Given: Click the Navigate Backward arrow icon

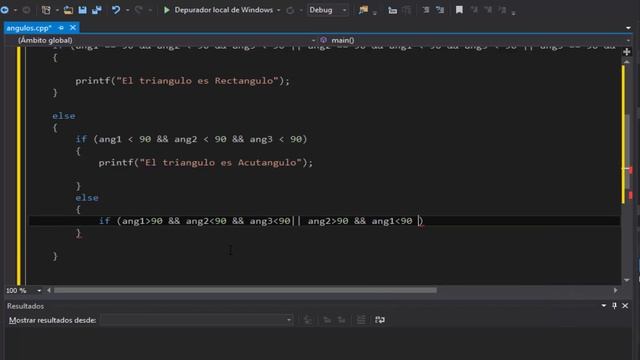Looking at the screenshot, I should [5, 10].
